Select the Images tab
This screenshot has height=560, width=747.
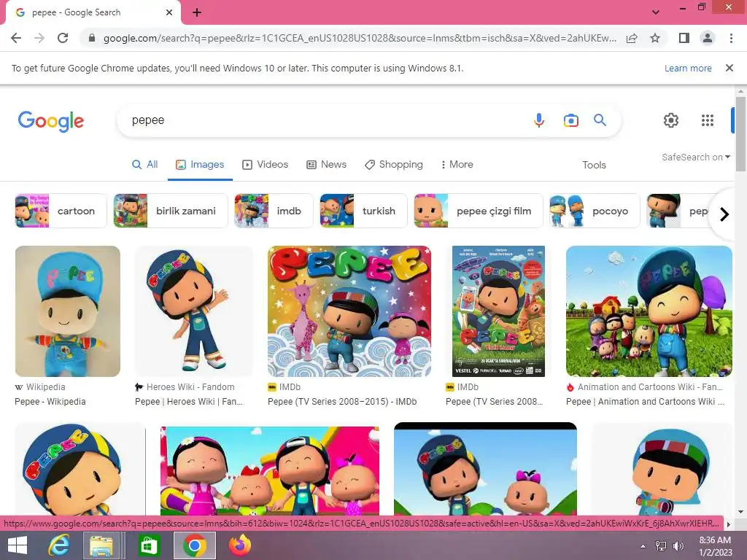(200, 165)
